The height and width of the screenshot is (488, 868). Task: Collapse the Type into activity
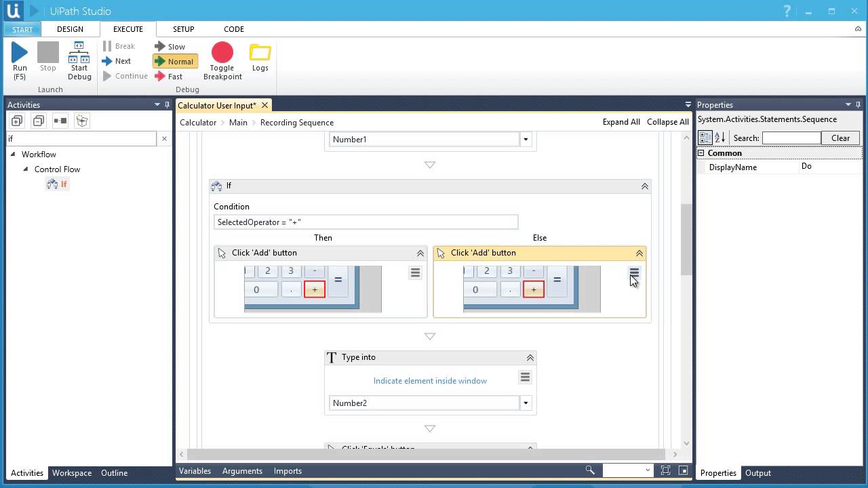pos(530,358)
